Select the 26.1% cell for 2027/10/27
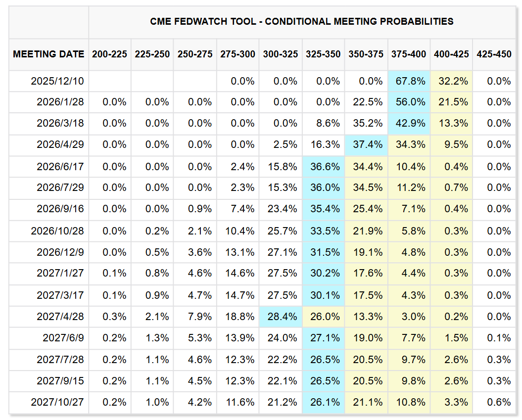This screenshot has height=420, width=522. click(x=324, y=402)
